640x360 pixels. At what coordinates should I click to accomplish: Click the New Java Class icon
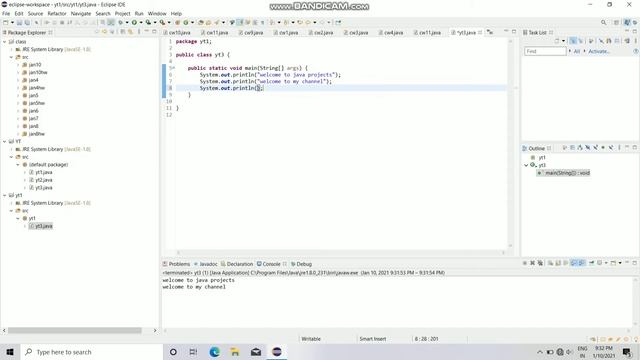(x=185, y=22)
